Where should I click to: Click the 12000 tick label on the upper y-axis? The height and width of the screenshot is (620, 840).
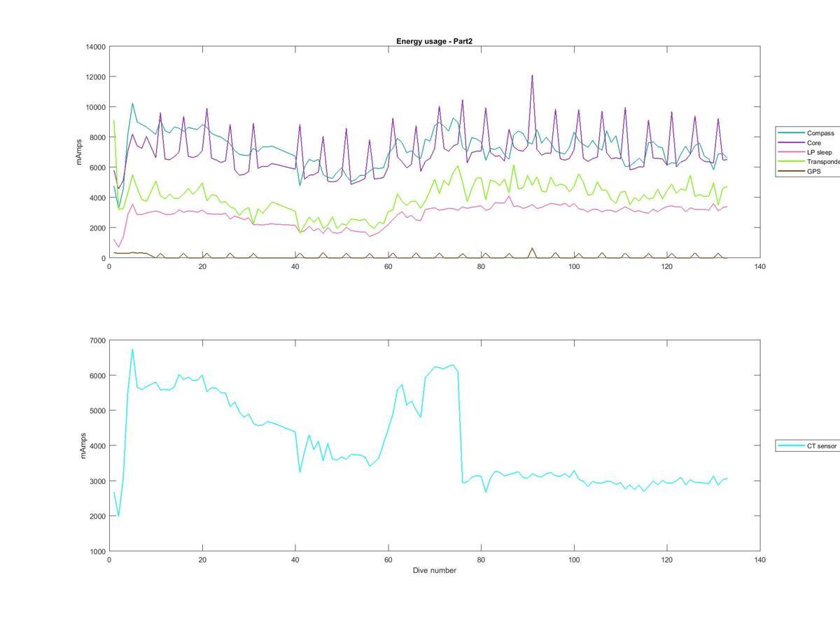95,77
